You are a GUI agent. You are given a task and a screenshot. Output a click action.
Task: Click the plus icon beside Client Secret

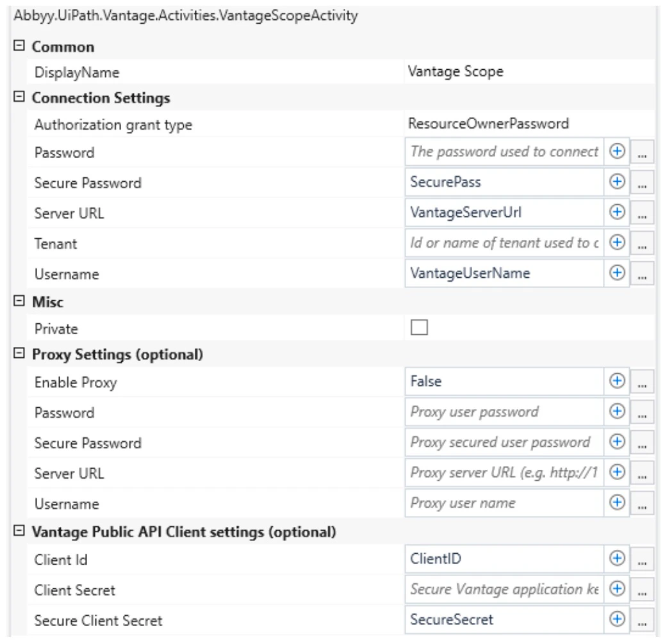coord(616,590)
